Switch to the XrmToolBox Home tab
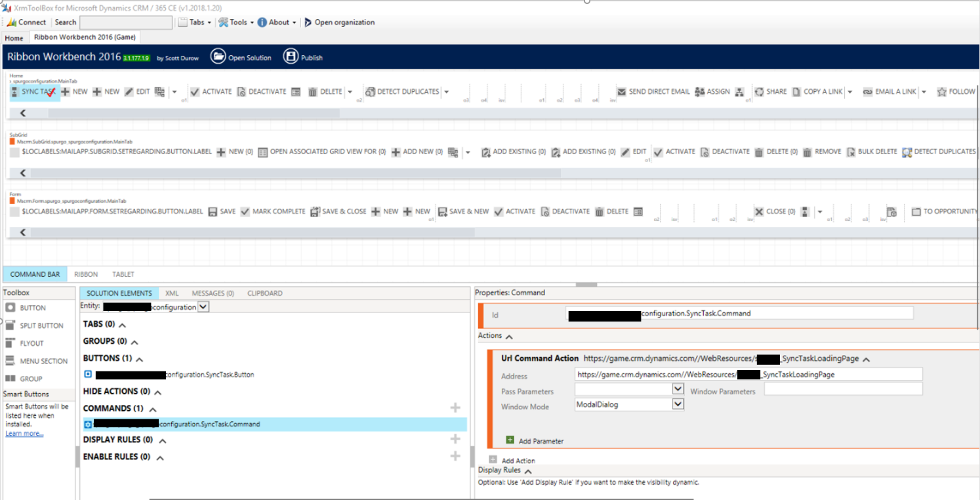 tap(14, 38)
